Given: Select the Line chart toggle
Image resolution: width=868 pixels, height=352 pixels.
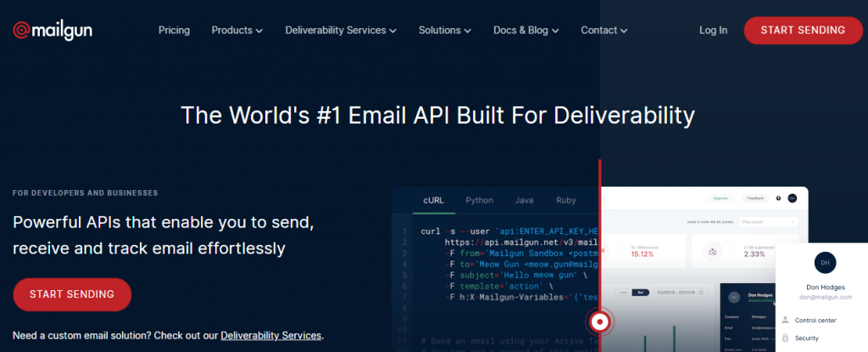Looking at the screenshot, I should (623, 292).
